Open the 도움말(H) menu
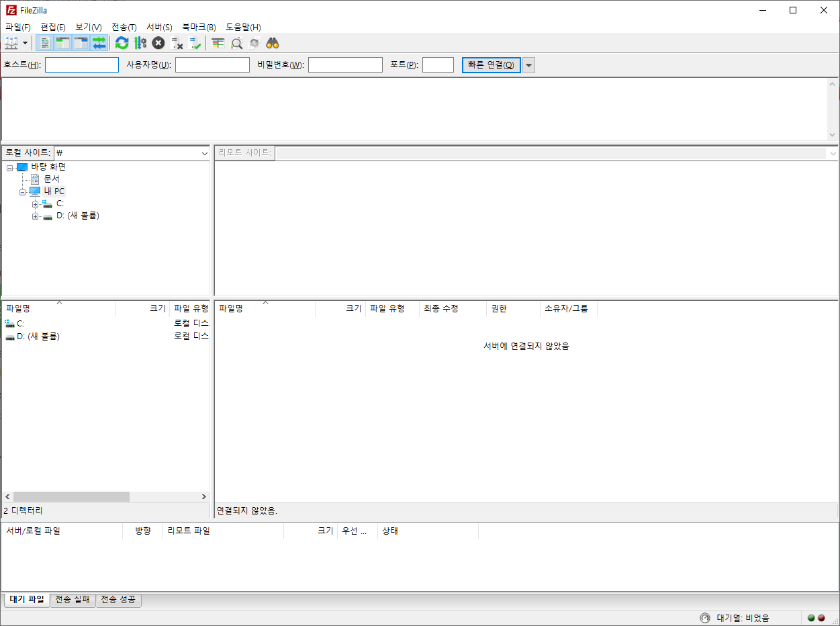Screen dimensions: 840x626 pyautogui.click(x=243, y=27)
